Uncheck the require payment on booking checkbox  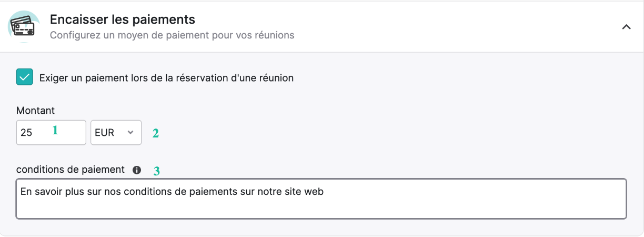25,77
